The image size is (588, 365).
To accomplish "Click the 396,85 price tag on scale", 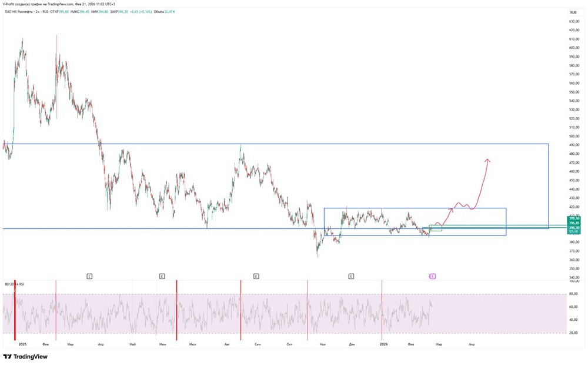I will coord(574,223).
